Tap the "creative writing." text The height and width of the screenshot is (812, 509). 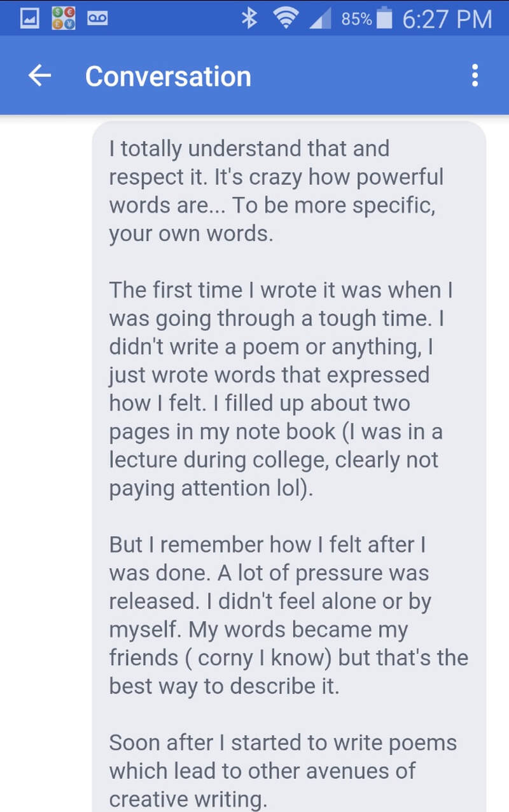(188, 799)
